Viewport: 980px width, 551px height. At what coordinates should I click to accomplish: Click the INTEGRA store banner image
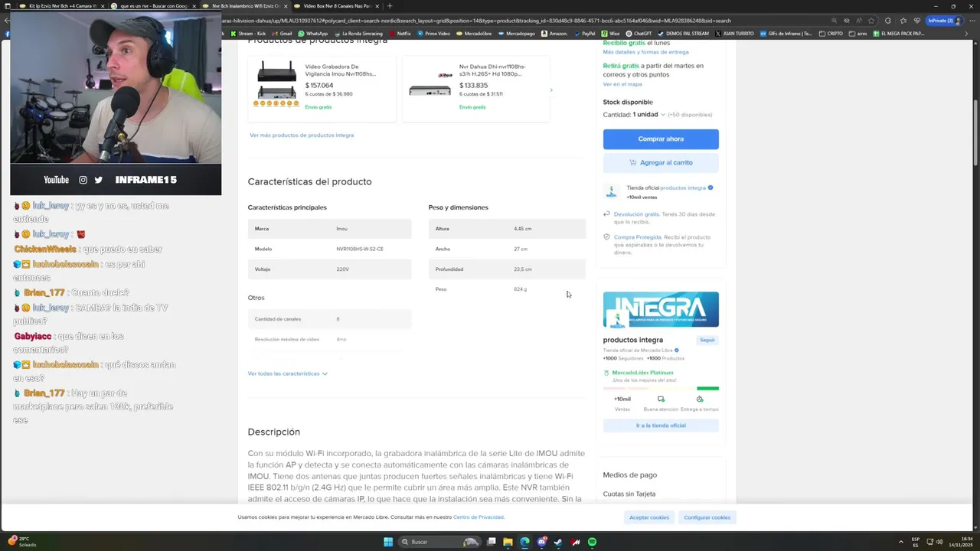click(x=661, y=309)
